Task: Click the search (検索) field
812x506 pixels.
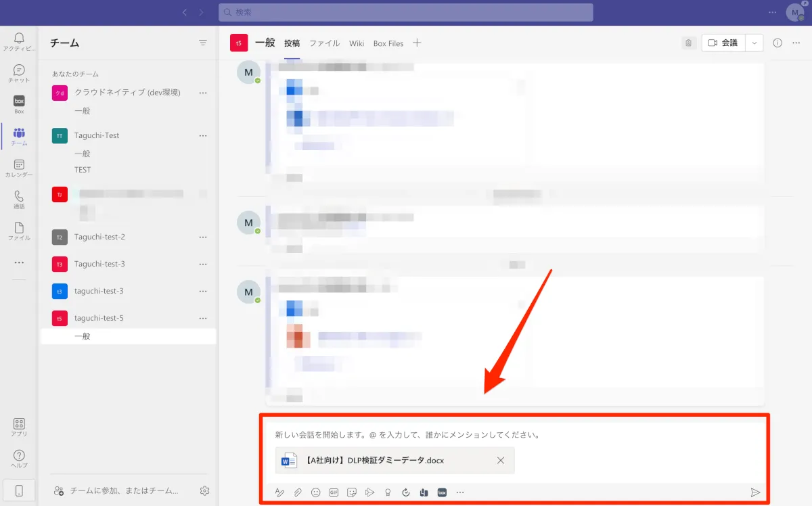Action: (x=405, y=12)
